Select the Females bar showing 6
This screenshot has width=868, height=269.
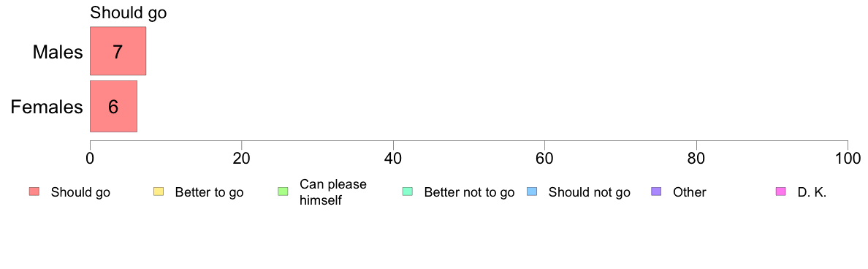113,106
